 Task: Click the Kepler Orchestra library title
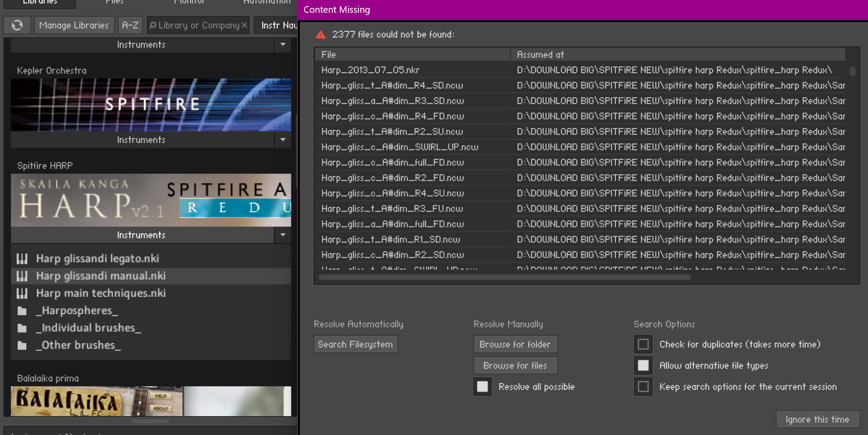52,70
